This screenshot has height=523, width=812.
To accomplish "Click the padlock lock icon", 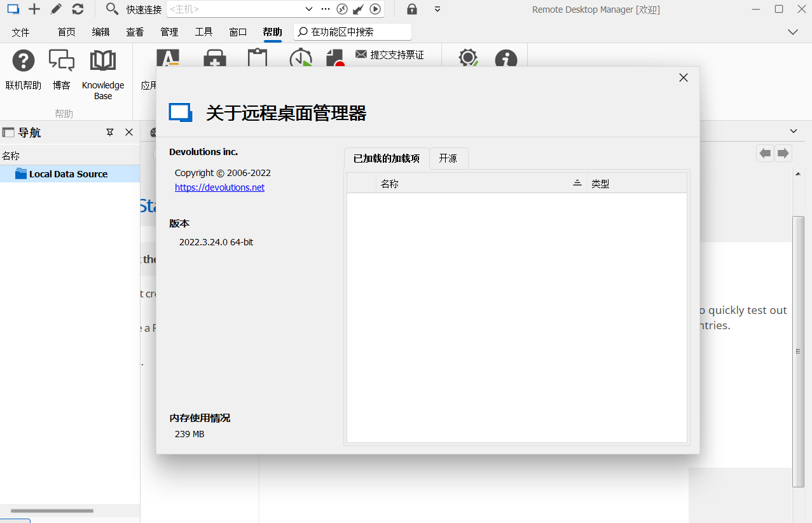I will [412, 9].
